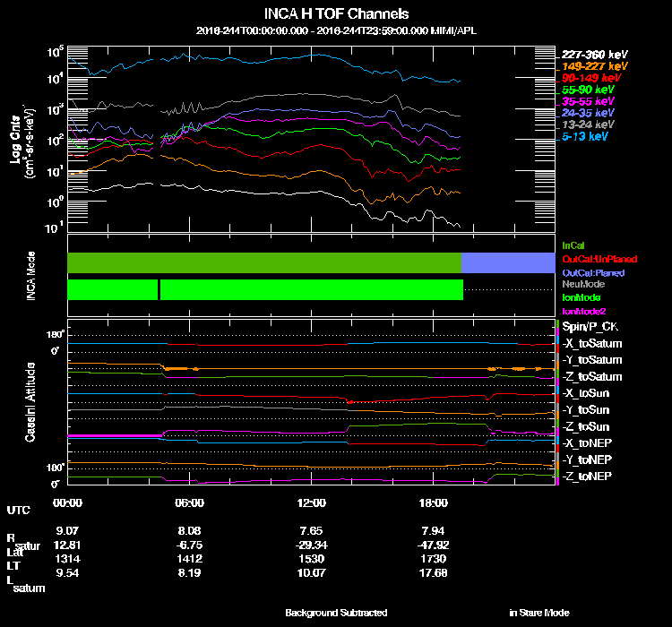Viewport: 672px width, 627px height.
Task: Click the Lat value -6.75
Action: [x=189, y=545]
